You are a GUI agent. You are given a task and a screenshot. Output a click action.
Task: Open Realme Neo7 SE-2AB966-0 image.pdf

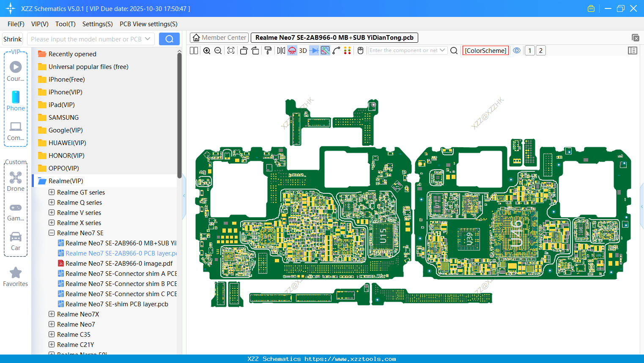pos(115,263)
